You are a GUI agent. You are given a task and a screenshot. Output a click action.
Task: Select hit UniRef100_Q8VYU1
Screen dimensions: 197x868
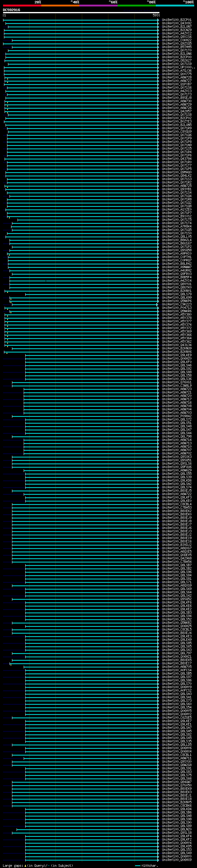(176, 284)
